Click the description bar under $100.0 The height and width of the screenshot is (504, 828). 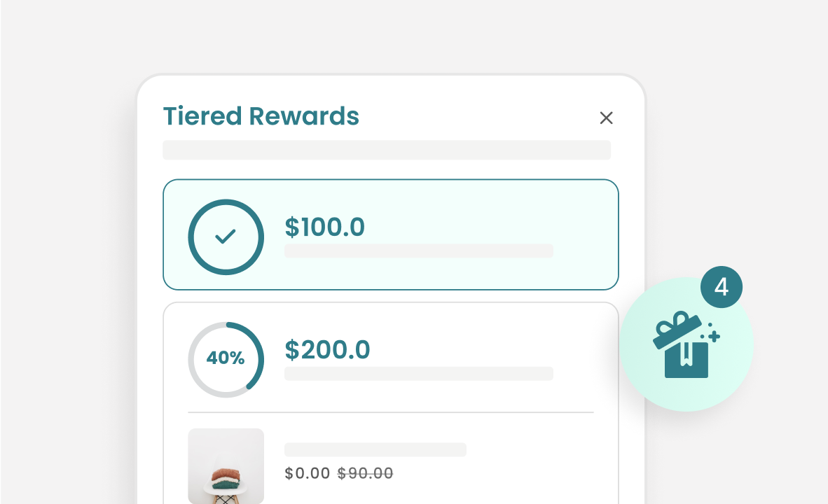[x=418, y=251]
